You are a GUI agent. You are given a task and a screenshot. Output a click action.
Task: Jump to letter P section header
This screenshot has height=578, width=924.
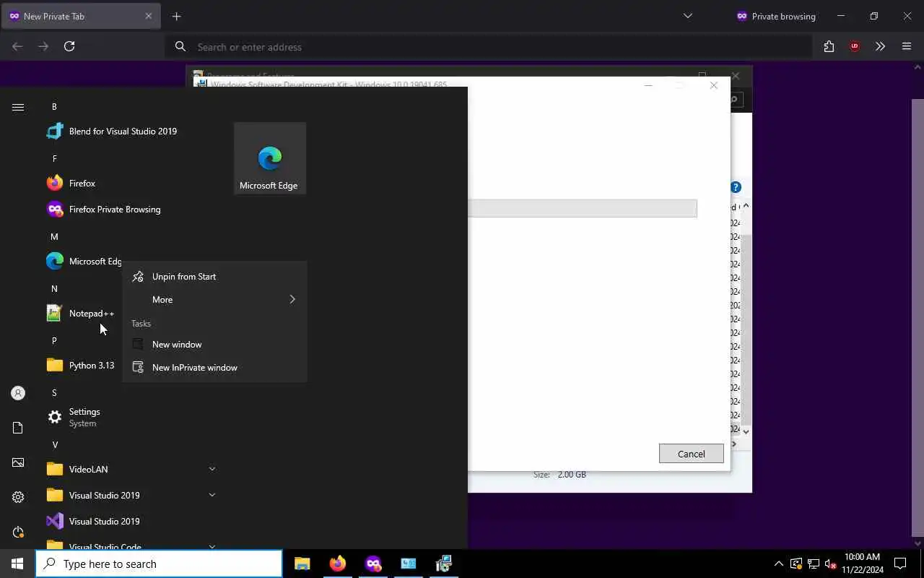[54, 341]
